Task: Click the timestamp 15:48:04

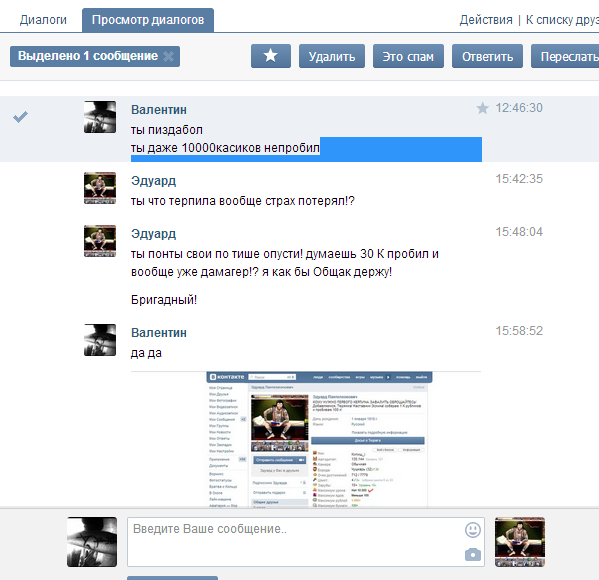Action: (x=519, y=232)
